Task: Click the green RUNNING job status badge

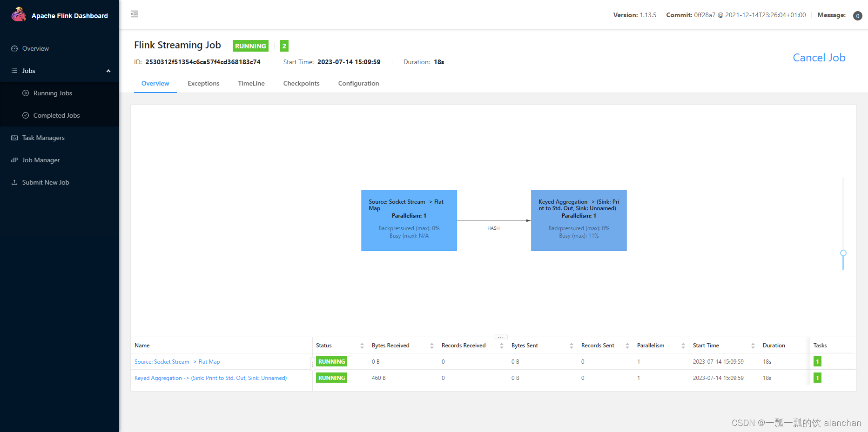Action: pos(250,46)
